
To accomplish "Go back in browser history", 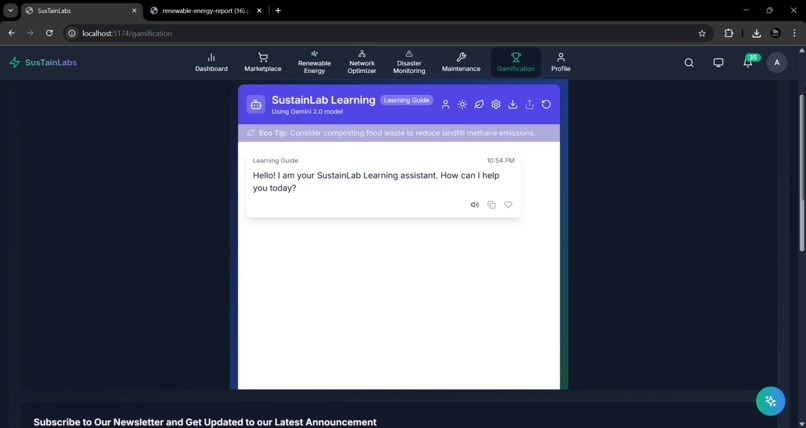I will pos(11,33).
